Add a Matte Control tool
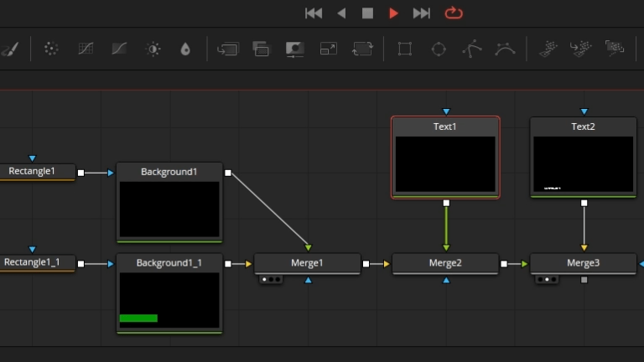644x362 pixels. [295, 49]
